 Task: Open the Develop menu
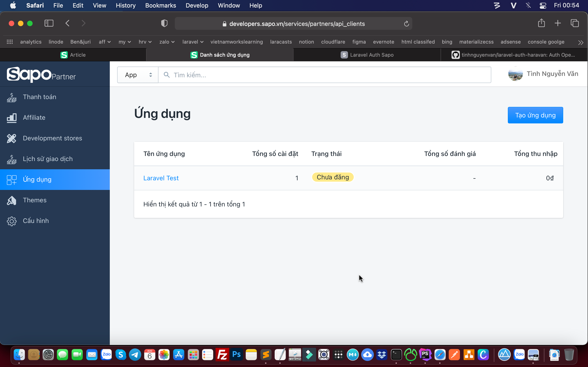[x=197, y=5]
